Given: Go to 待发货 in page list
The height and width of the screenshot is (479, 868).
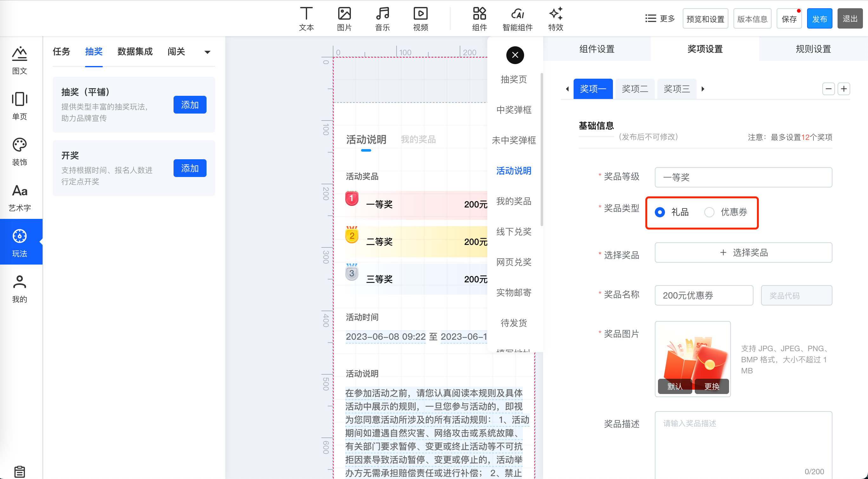Looking at the screenshot, I should point(514,323).
